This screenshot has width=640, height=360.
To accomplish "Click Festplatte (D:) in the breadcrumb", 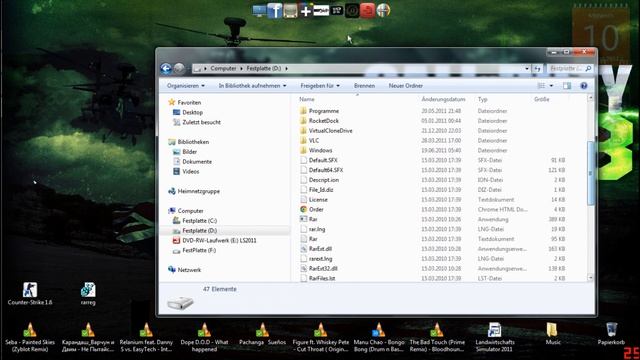I will 264,69.
